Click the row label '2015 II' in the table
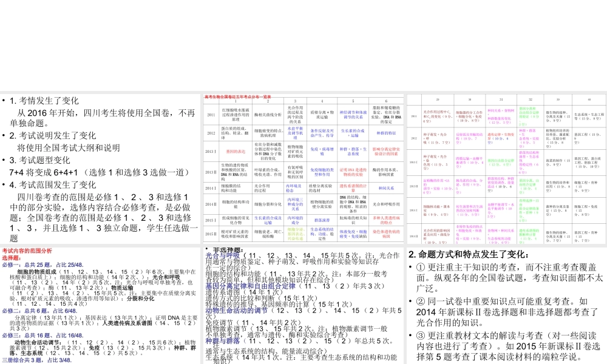607x364 pixels. point(211,234)
